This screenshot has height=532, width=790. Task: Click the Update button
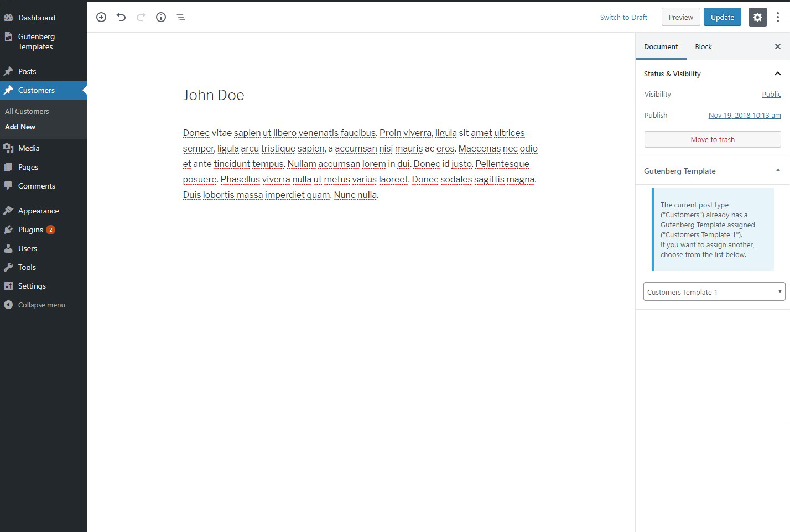[722, 17]
